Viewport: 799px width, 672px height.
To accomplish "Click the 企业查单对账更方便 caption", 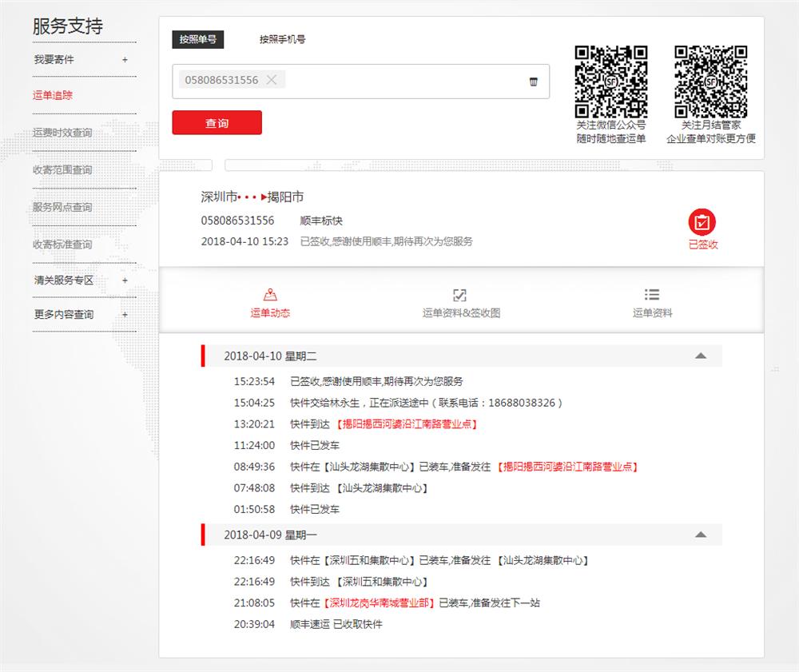I will click(x=711, y=138).
